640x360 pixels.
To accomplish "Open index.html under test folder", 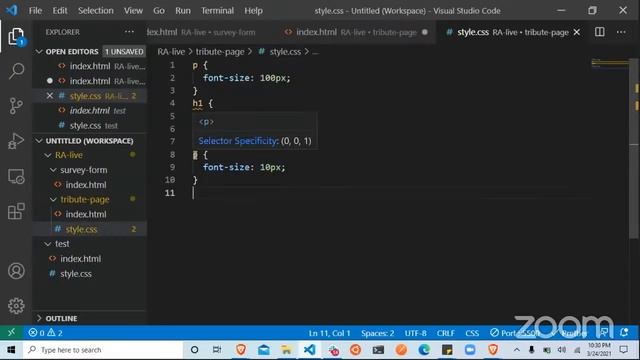I will pyautogui.click(x=81, y=259).
